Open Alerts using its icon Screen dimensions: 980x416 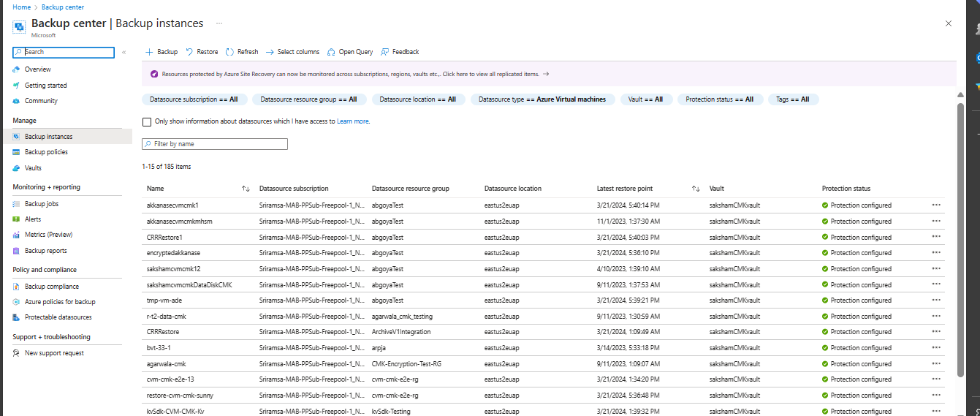click(x=16, y=219)
